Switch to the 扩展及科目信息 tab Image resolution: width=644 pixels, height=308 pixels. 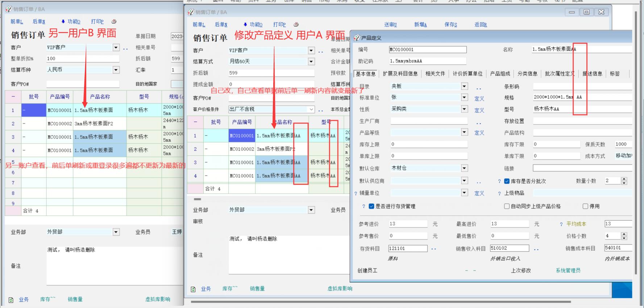coord(400,74)
